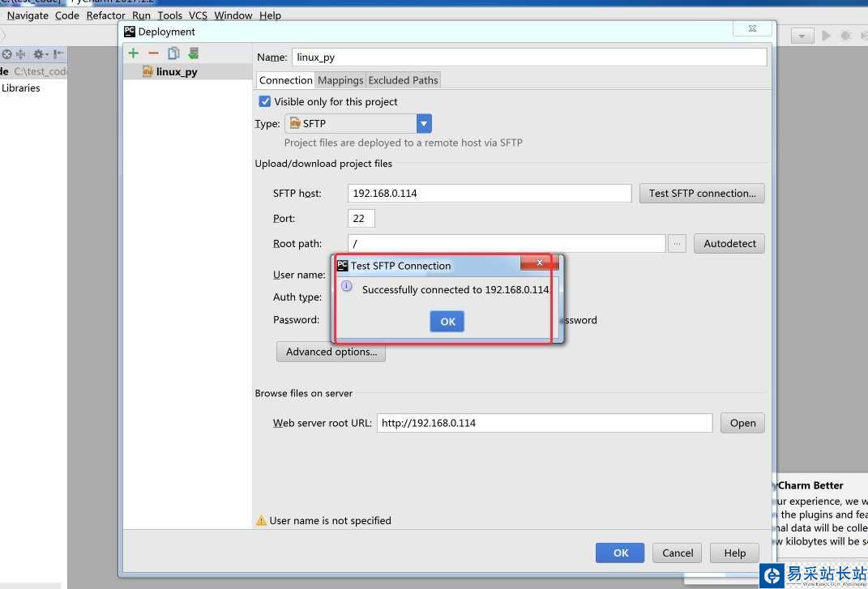Click the 'Auth type:' label
Viewport: 868px width, 589px height.
click(297, 297)
